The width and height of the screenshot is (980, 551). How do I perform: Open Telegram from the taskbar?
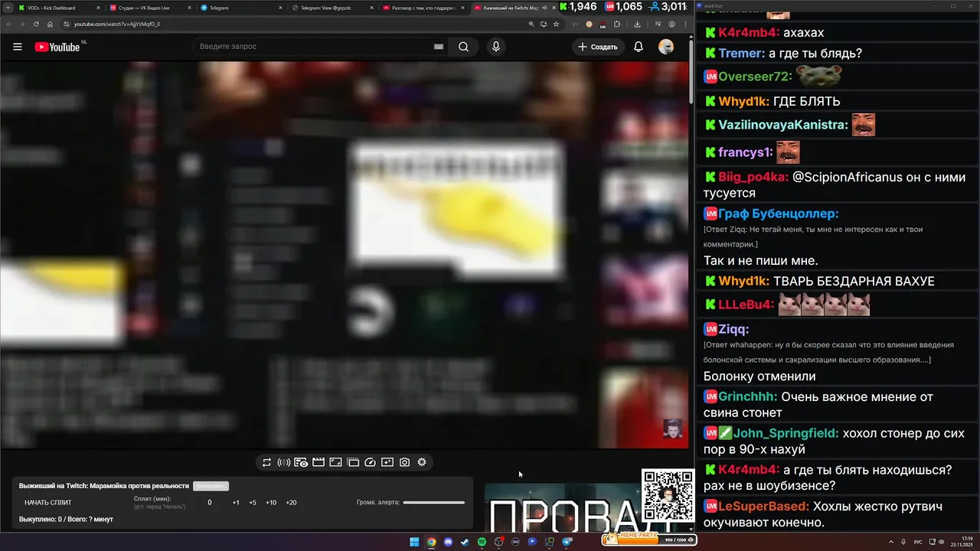point(567,542)
